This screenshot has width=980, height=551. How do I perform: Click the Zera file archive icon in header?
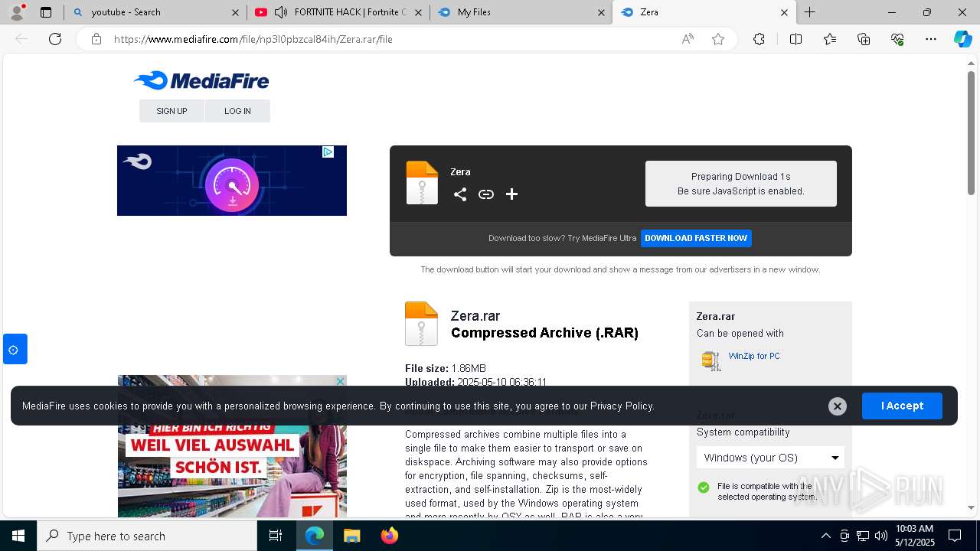pyautogui.click(x=422, y=183)
